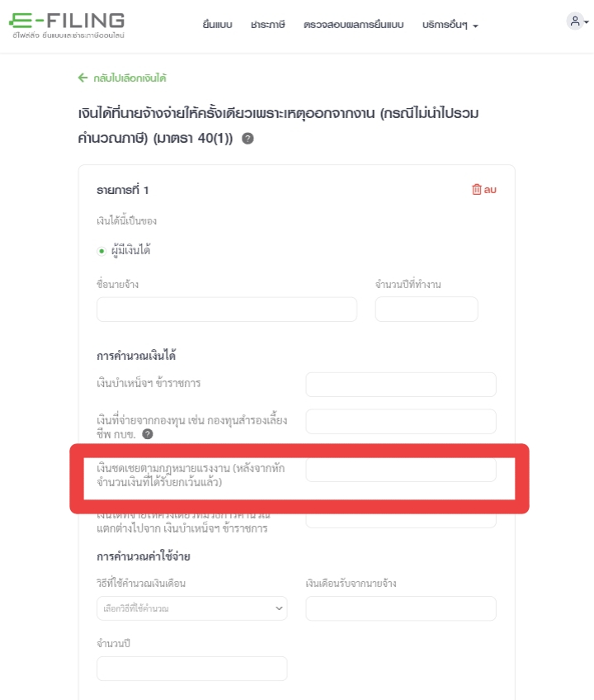Open the ยื่นแบบ menu item

217,25
